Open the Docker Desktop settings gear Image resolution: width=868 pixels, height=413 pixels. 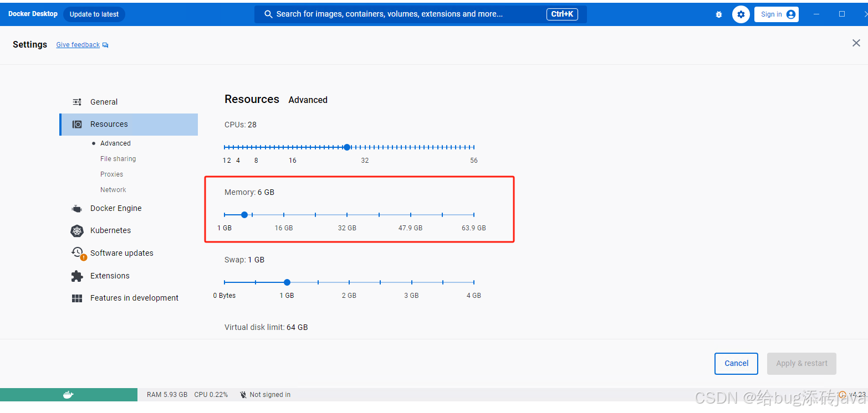coord(741,14)
